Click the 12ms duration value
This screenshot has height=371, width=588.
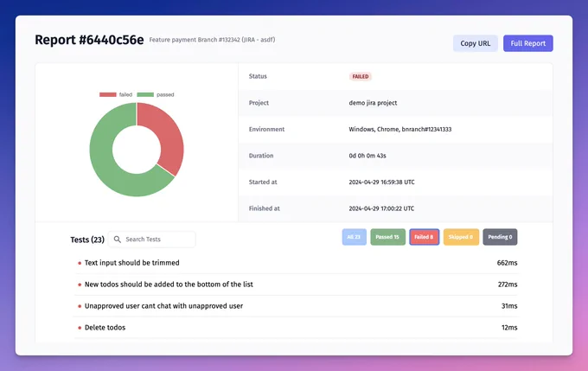point(509,328)
